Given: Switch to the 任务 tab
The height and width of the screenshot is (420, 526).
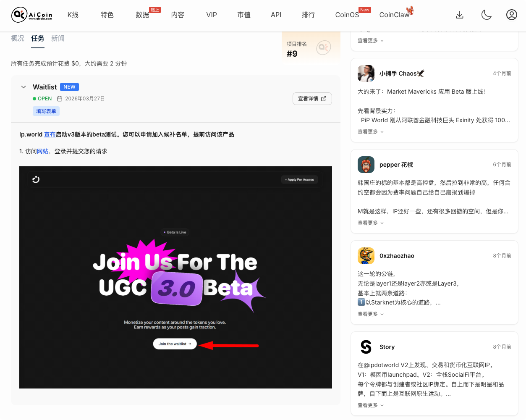Looking at the screenshot, I should click(x=37, y=38).
